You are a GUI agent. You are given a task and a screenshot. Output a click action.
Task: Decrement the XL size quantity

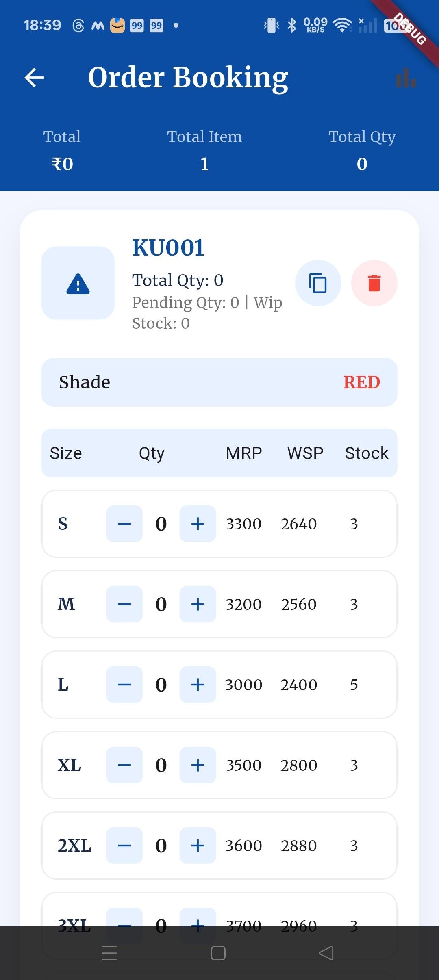124,765
